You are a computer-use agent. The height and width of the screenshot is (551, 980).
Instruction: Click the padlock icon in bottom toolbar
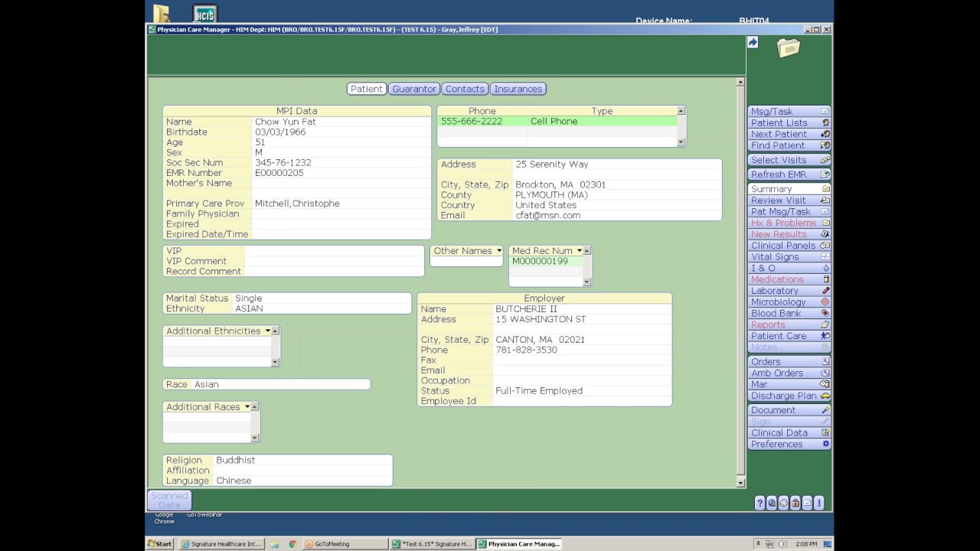tap(795, 503)
